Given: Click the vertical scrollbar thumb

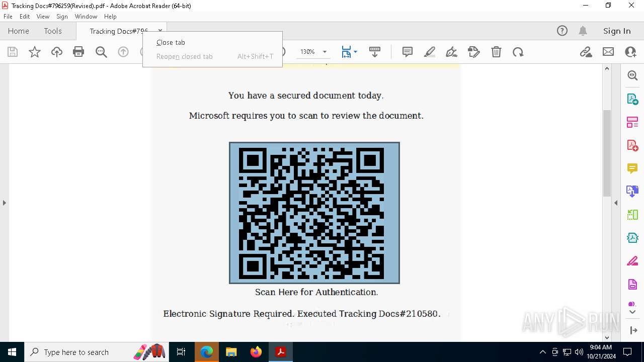Looking at the screenshot, I should click(607, 153).
